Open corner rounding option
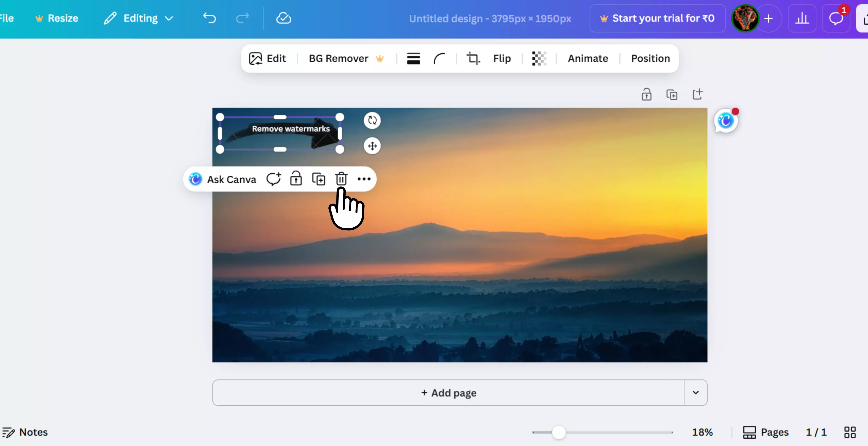Screen dimensions: 868x446 coord(439,59)
